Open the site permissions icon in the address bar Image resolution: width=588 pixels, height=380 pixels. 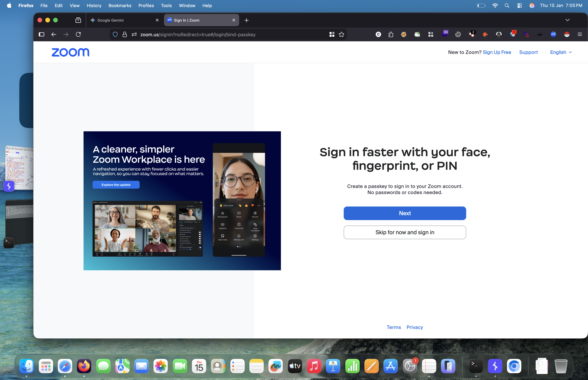click(x=134, y=35)
